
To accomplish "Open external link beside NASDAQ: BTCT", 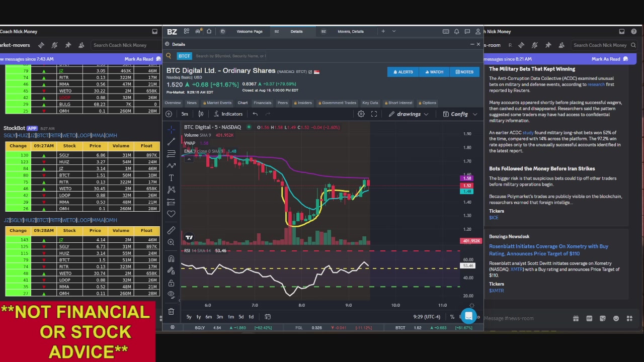I will 310,71.
